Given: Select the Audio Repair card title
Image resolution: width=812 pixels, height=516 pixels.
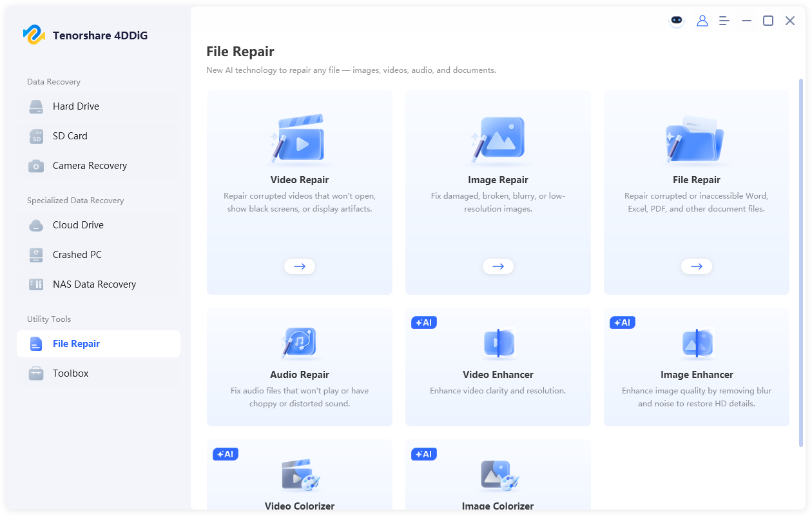Looking at the screenshot, I should 300,375.
